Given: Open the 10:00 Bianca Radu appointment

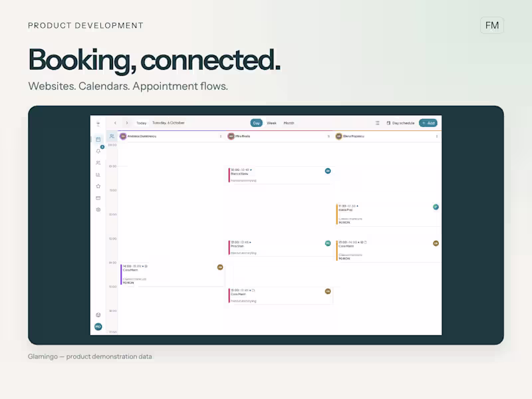Looking at the screenshot, I should (x=279, y=175).
